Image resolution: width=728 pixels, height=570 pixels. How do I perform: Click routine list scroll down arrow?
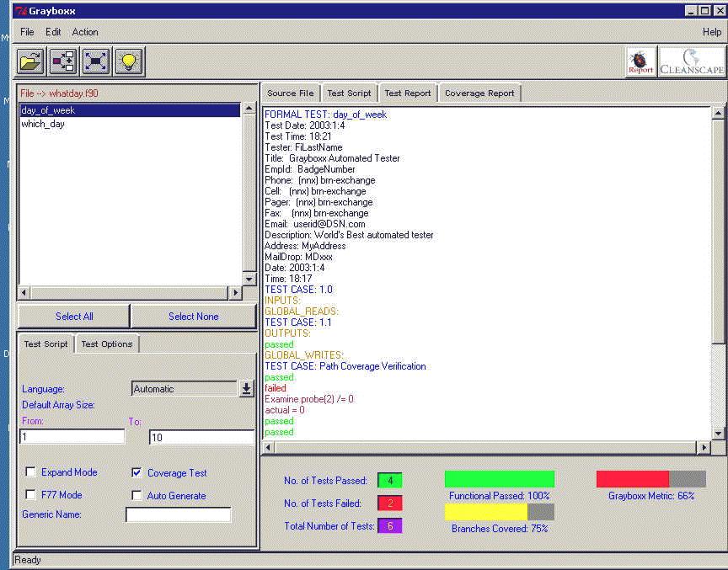249,280
